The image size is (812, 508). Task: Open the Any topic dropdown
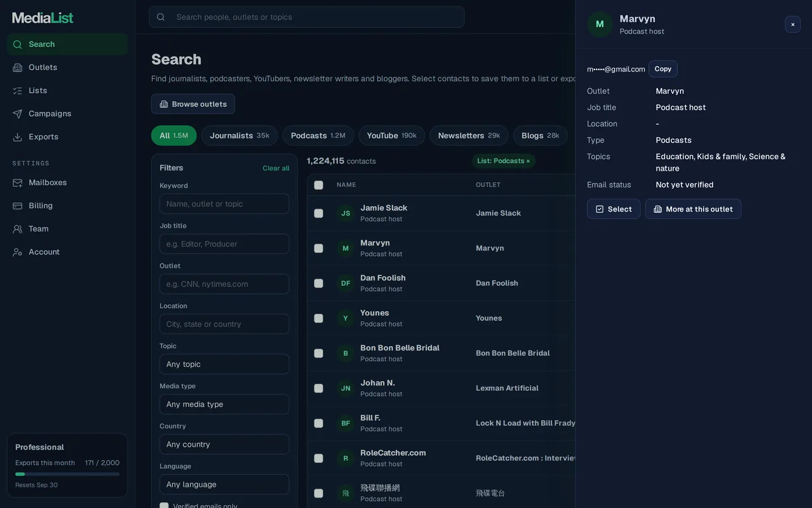[224, 364]
